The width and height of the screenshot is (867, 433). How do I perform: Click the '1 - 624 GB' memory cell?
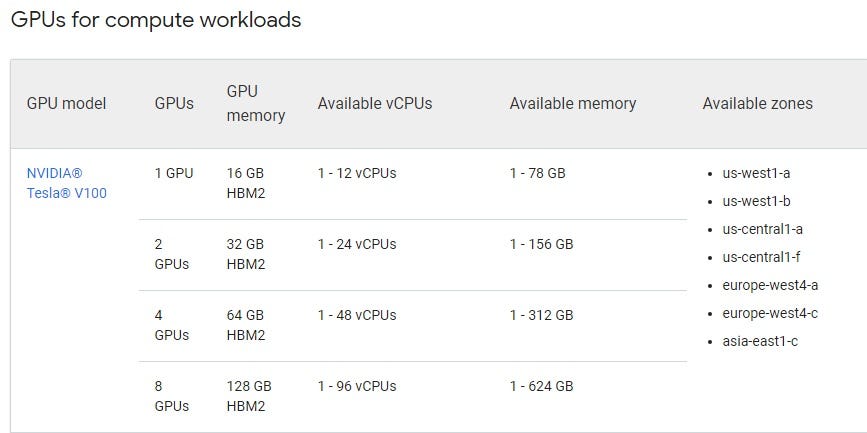pos(541,386)
